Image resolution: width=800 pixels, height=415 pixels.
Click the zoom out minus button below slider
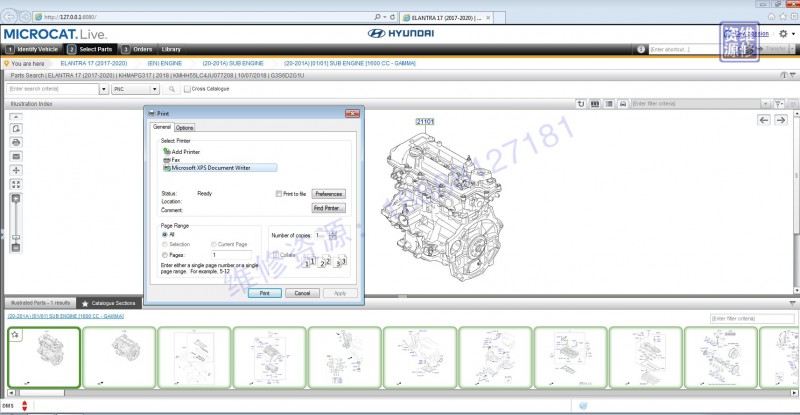(16, 248)
